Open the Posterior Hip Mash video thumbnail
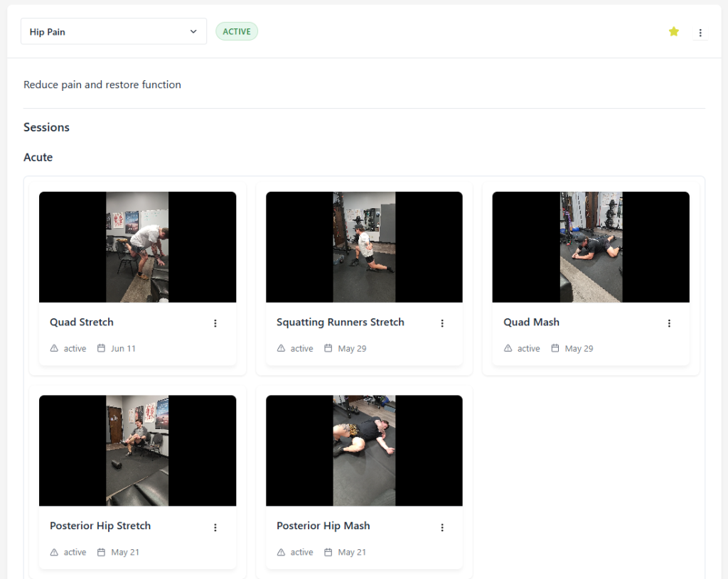 364,450
